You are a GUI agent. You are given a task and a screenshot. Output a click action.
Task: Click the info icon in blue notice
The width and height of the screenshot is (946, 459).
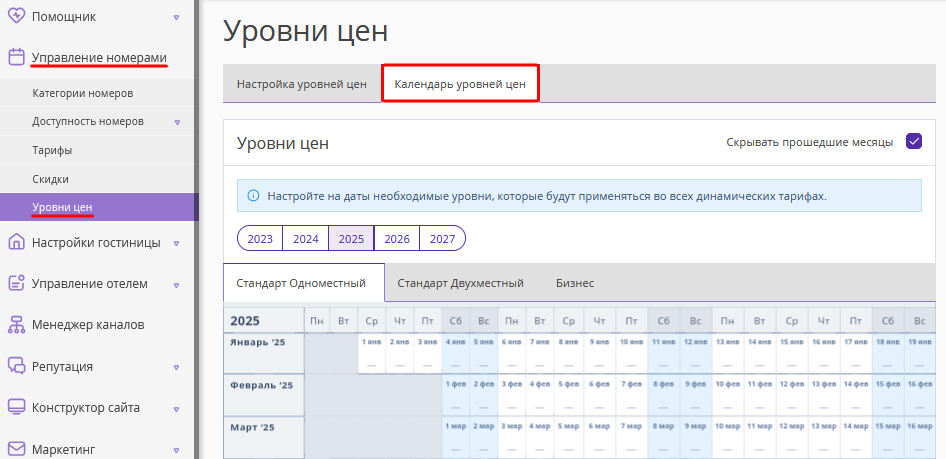(253, 195)
